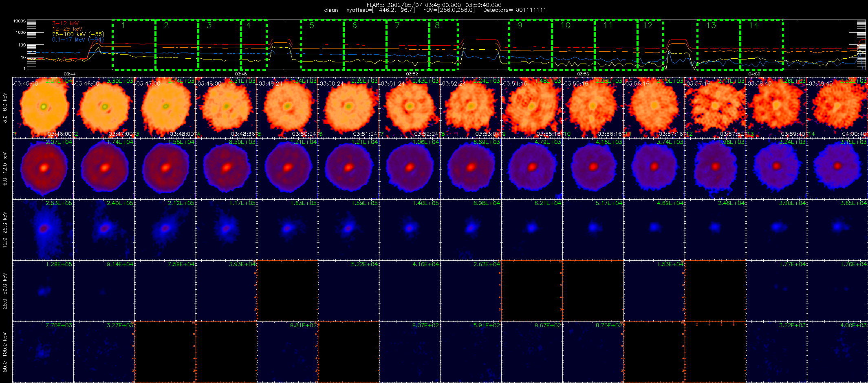Screen dimensions: 868x383
Task: Select time interval 11 box in light curve
Action: (616, 45)
